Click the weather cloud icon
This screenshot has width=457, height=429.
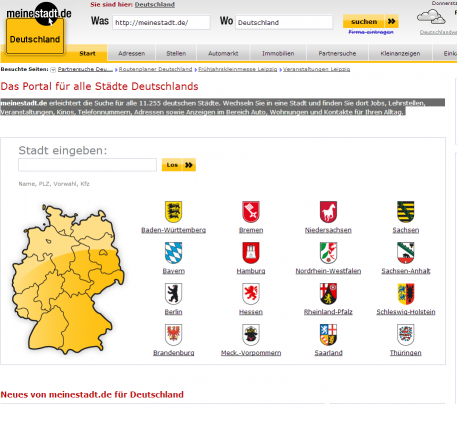pos(431,17)
